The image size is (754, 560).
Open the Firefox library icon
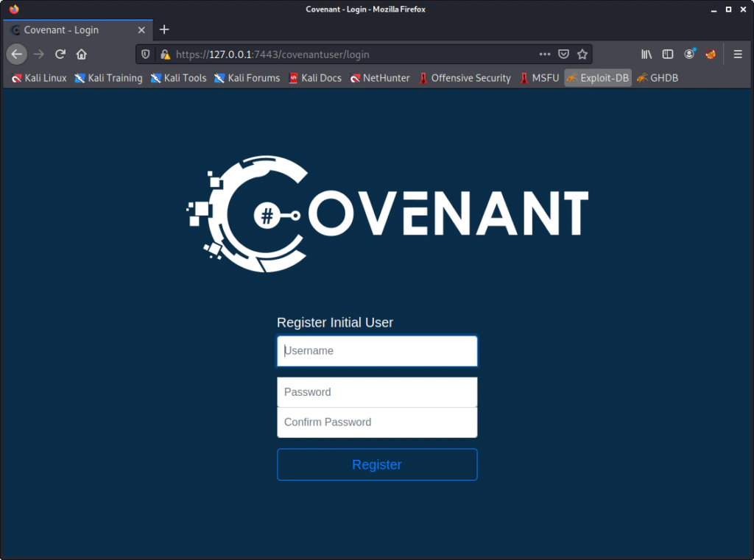tap(646, 54)
